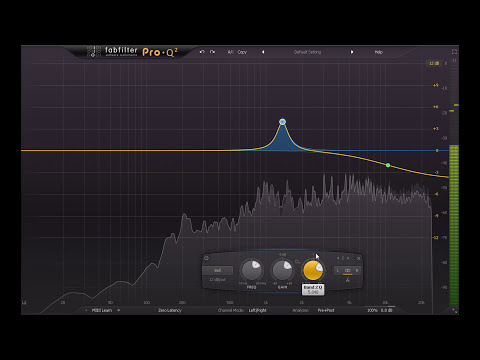
Task: Open the 12 dB/oct slope dropdown
Action: (218, 280)
